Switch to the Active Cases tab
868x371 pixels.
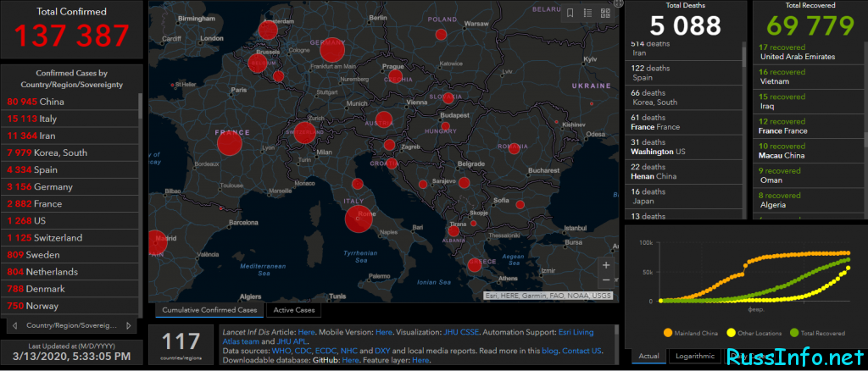[294, 310]
